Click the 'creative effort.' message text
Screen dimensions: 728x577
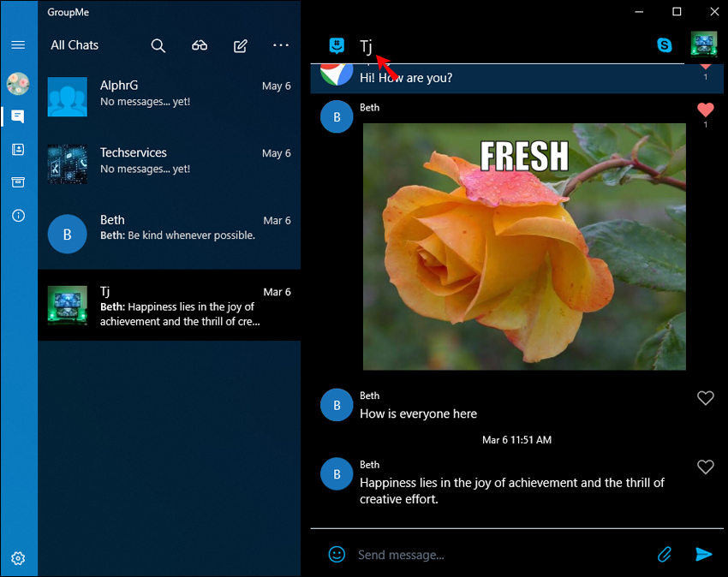pyautogui.click(x=399, y=499)
